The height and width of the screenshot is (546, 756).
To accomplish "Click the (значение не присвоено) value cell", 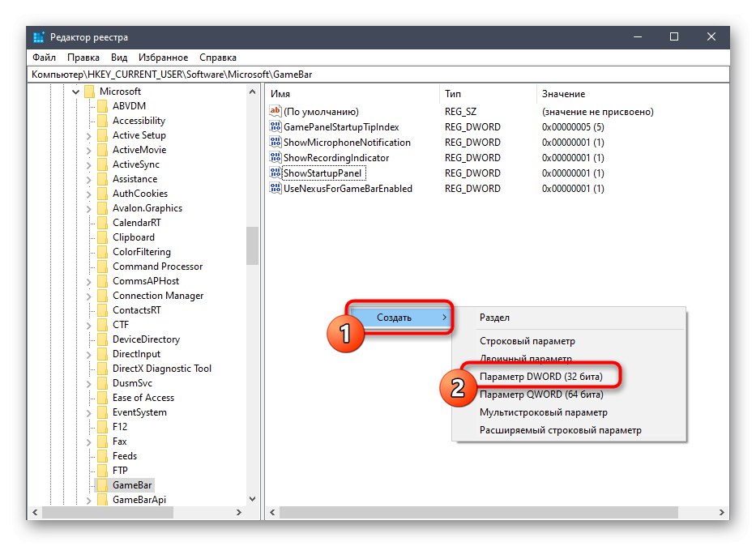I will coord(598,111).
